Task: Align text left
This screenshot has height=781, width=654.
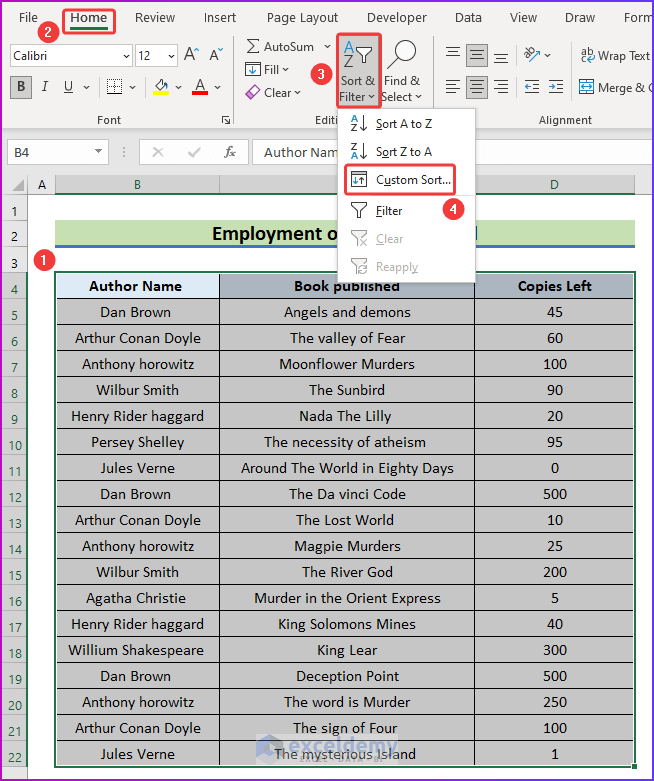Action: (453, 87)
